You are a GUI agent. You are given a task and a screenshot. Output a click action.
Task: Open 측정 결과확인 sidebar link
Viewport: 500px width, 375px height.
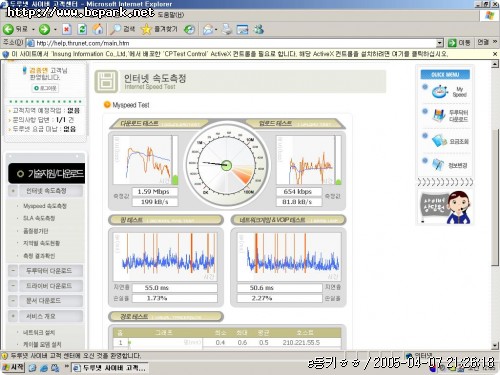(39, 256)
